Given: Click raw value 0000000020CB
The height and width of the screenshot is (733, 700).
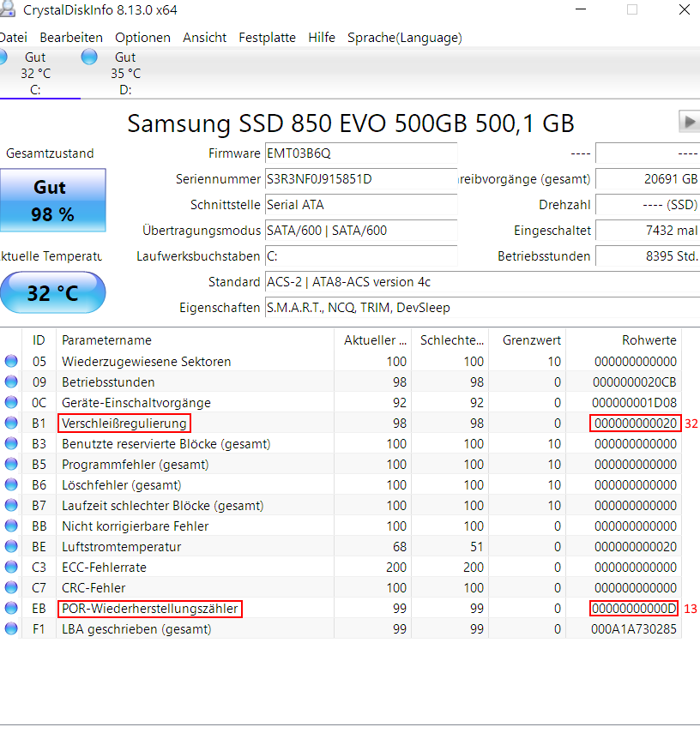Looking at the screenshot, I should coord(635,382).
